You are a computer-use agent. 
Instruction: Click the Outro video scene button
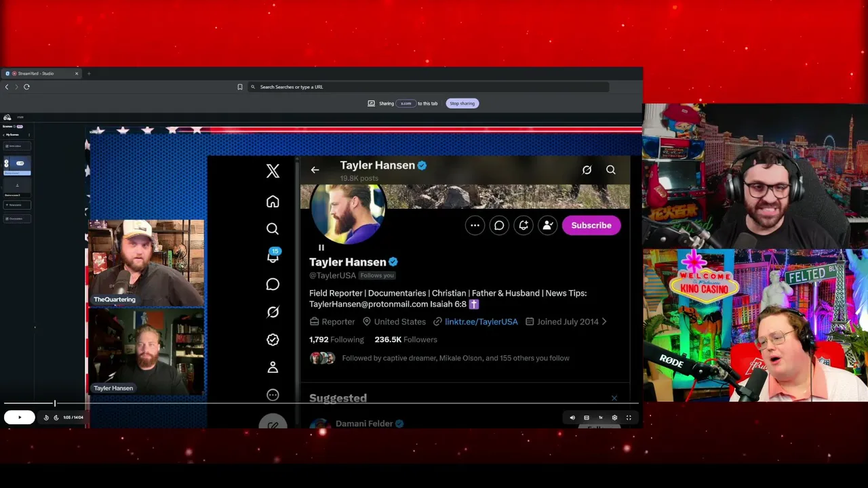click(17, 219)
